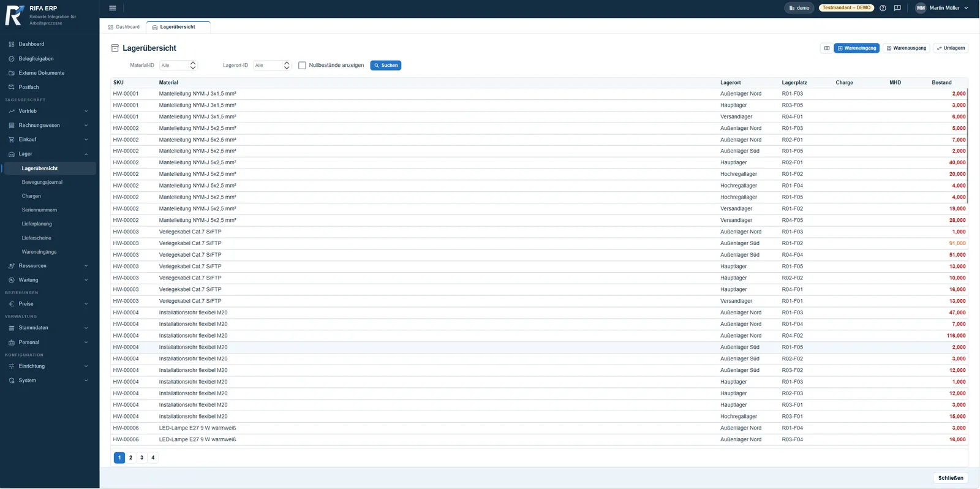Click the Einkauf cart icon
980x489 pixels.
(x=11, y=140)
